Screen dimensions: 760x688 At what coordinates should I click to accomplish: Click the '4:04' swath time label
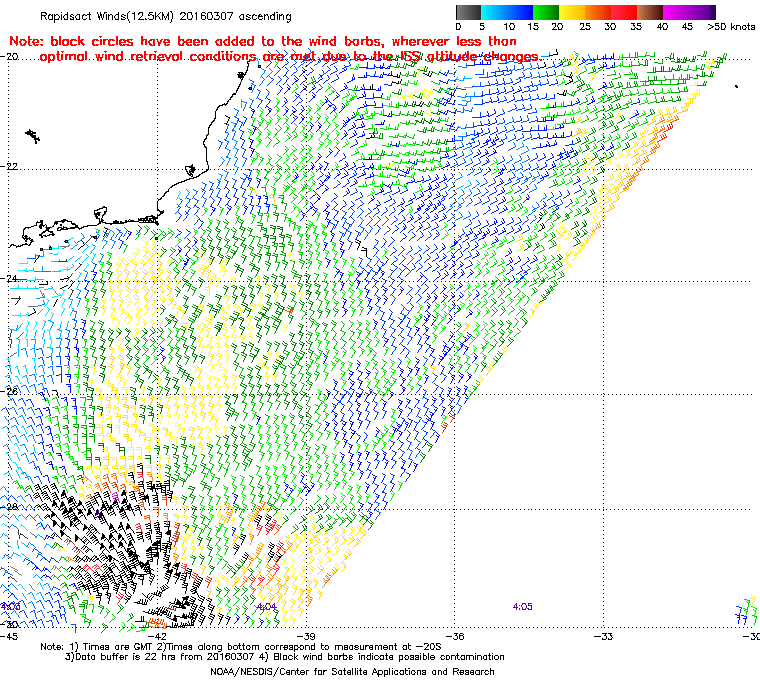coord(267,607)
